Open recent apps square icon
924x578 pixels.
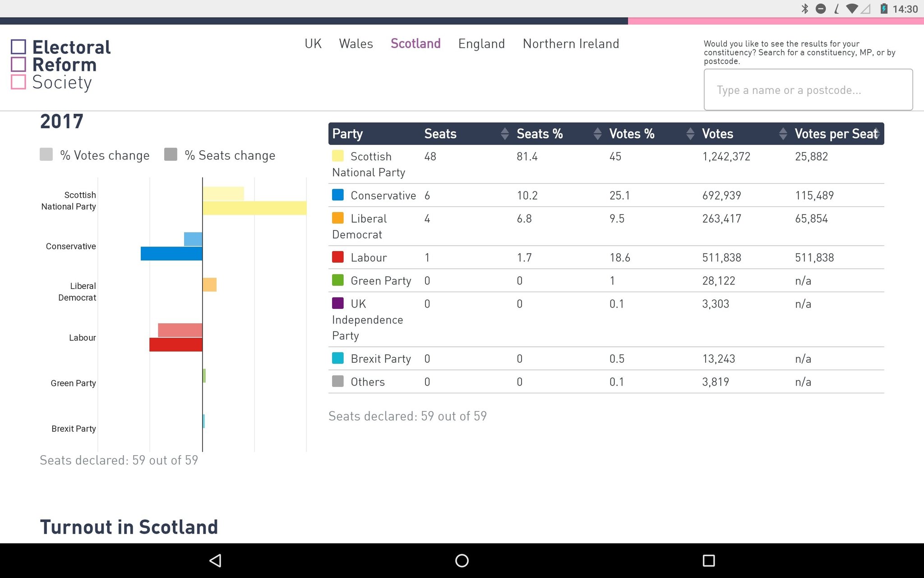point(708,560)
